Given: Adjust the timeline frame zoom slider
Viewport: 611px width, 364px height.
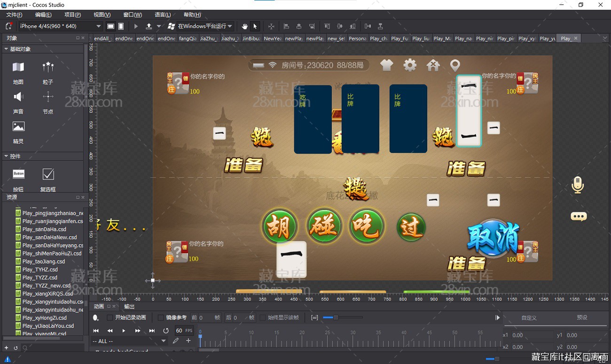Looking at the screenshot, I should coord(335,318).
